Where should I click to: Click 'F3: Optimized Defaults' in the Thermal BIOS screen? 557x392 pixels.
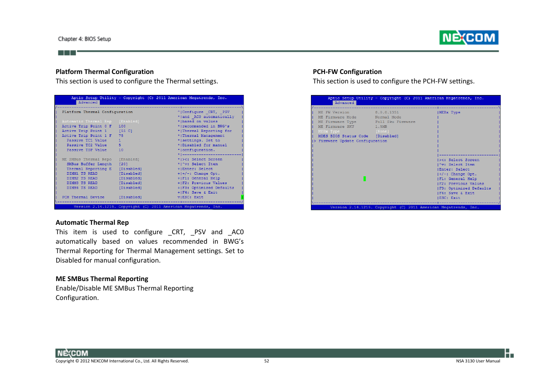(x=208, y=188)
